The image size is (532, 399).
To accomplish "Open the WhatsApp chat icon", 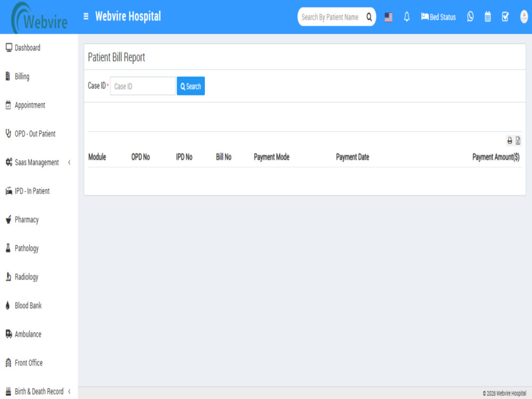I will point(470,16).
